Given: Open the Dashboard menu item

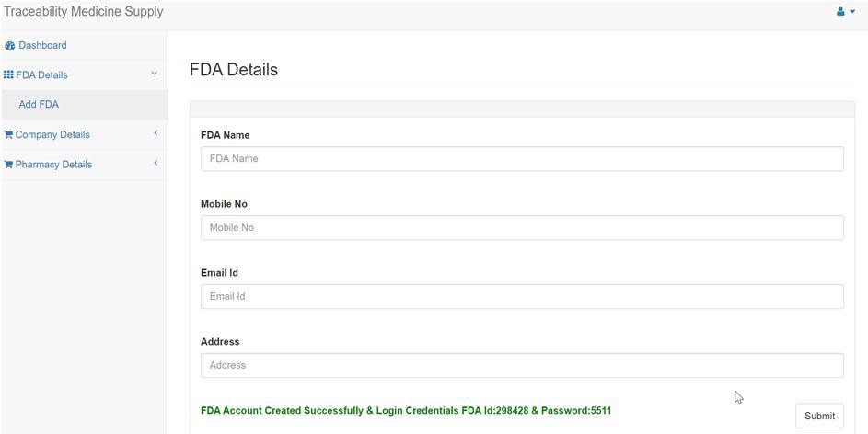Looking at the screenshot, I should (84, 45).
